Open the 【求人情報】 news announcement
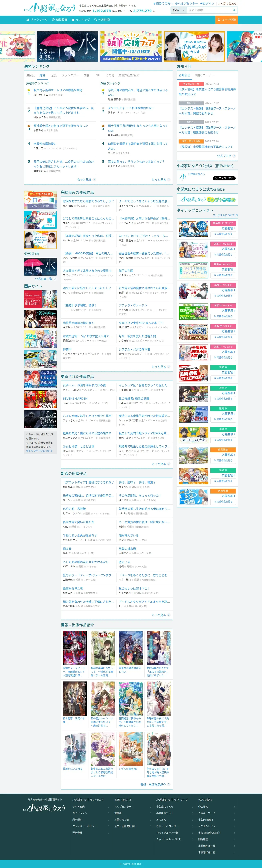 207,92
